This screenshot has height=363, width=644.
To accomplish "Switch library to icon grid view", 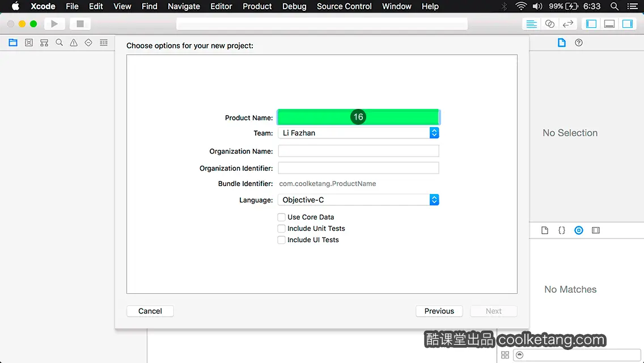I will pos(505,355).
